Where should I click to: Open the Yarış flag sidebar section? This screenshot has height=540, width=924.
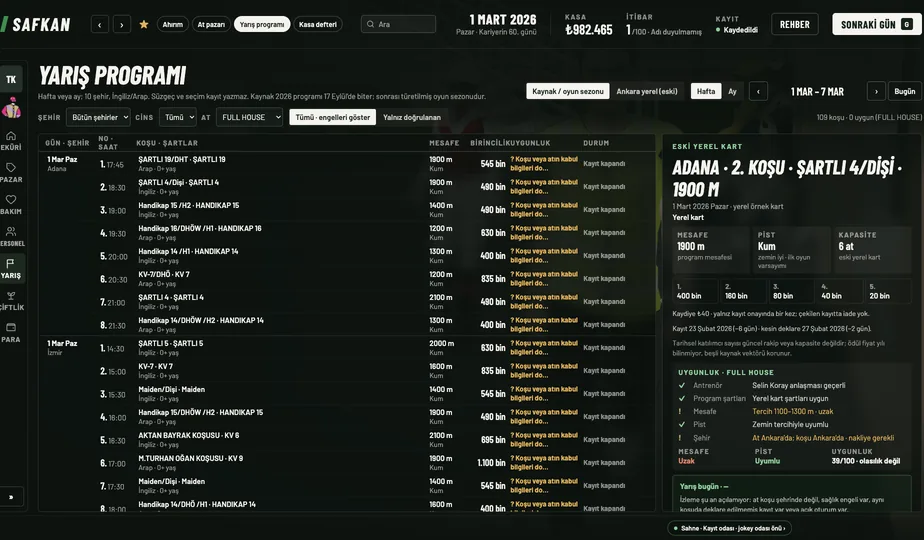(11, 268)
